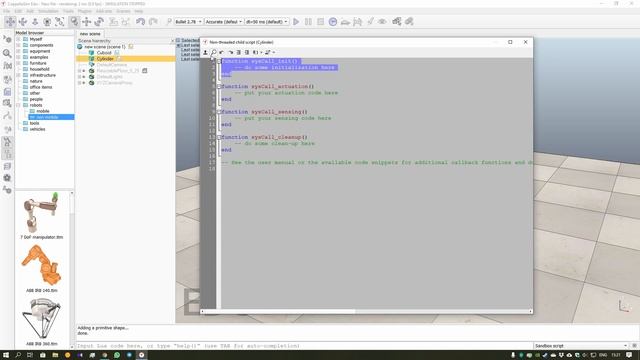Viewport: 640px width, 360px height.
Task: Click undo in script editor toolbar
Action: tap(222, 52)
